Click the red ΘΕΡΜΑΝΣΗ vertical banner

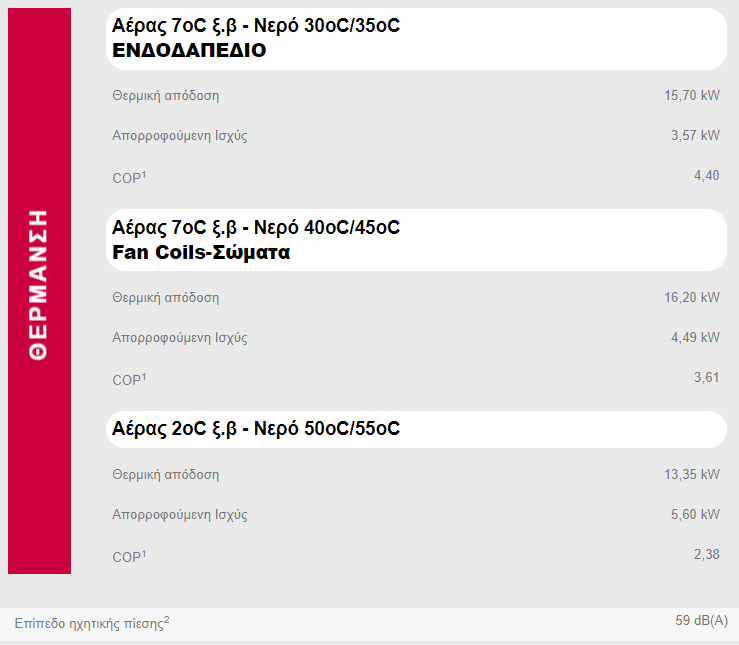[x=39, y=290]
